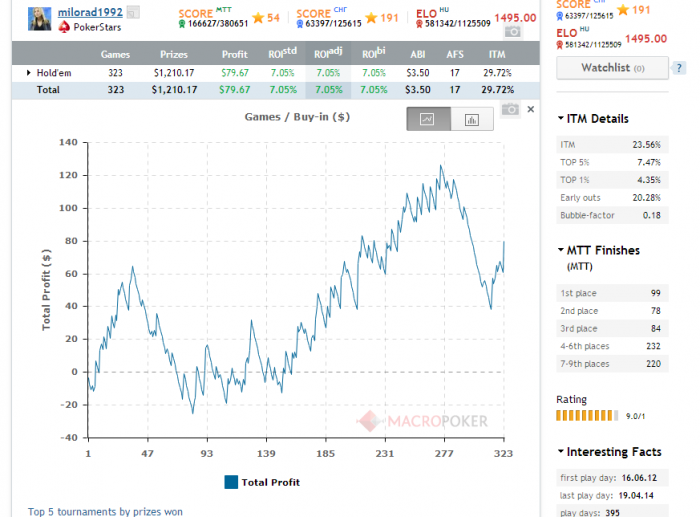Click the TOP 1% row
Viewport: 700px width, 517px height.
point(612,180)
